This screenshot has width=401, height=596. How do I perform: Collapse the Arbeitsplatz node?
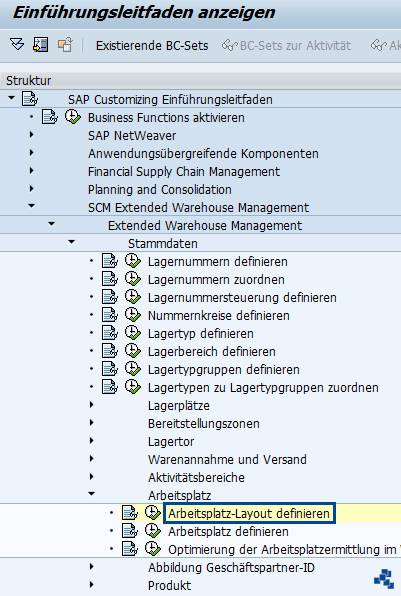(x=92, y=494)
